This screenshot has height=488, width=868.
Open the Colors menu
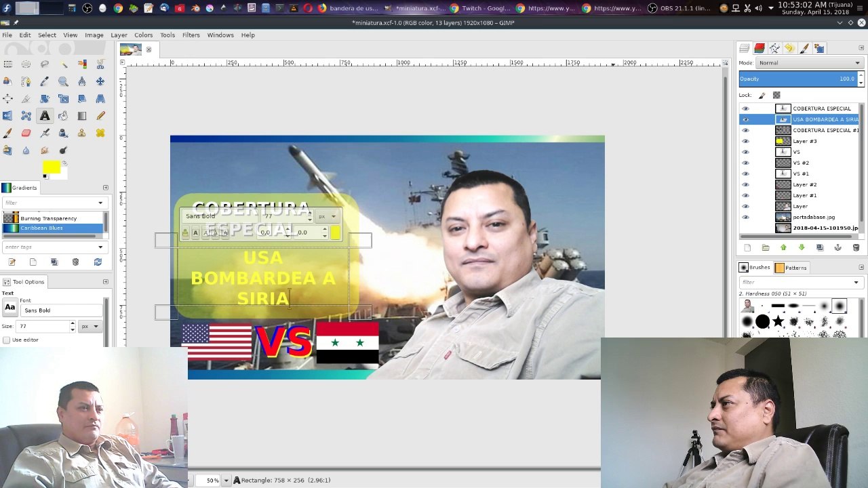(143, 35)
